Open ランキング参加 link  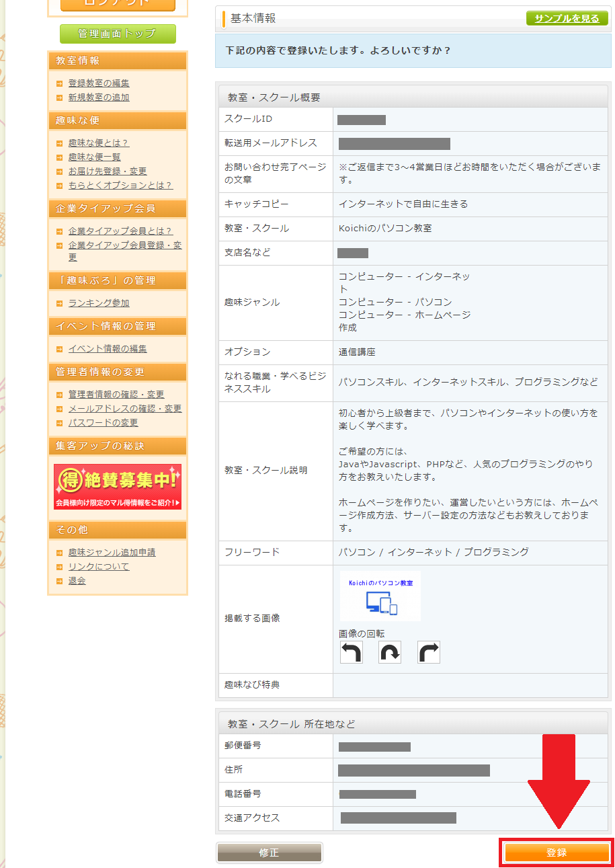click(99, 303)
